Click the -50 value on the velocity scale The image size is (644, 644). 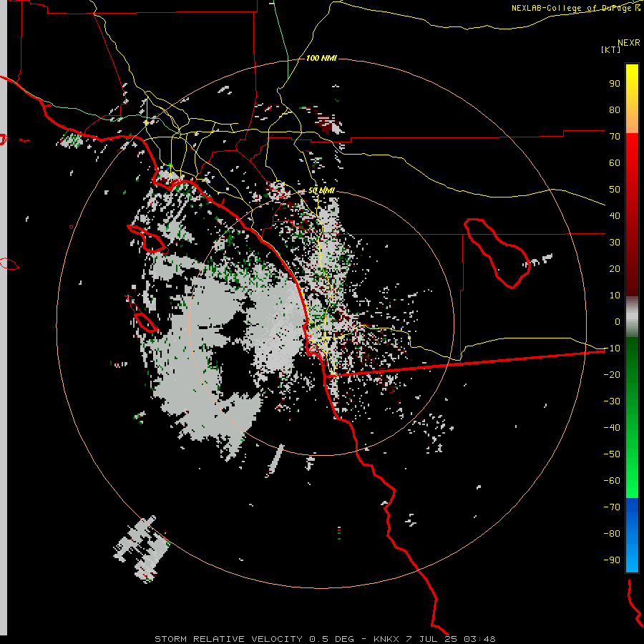[612, 454]
